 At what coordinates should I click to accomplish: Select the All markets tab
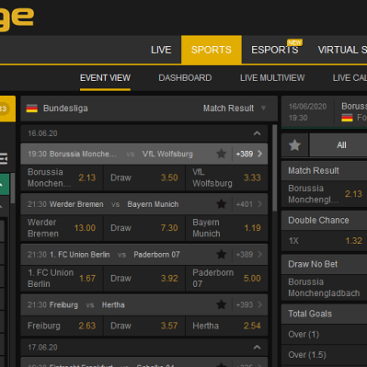(338, 145)
